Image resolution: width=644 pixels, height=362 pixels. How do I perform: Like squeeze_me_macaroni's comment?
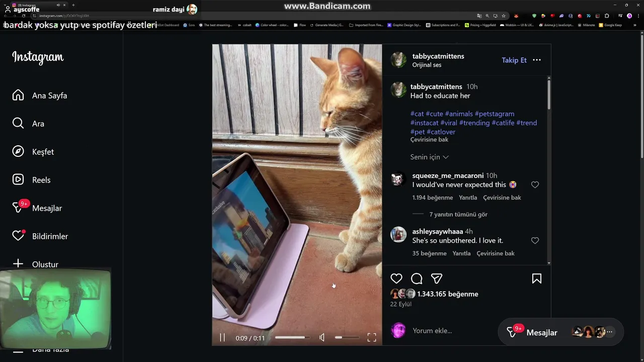click(x=535, y=185)
